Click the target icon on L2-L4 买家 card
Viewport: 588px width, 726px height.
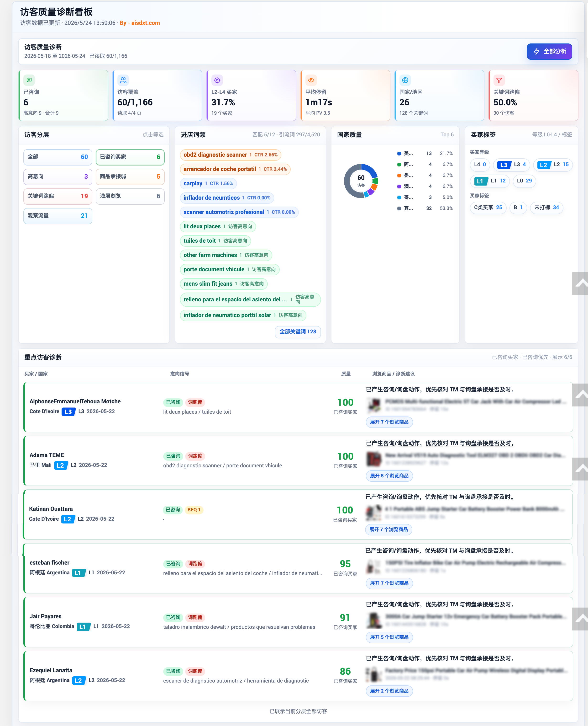(x=217, y=80)
